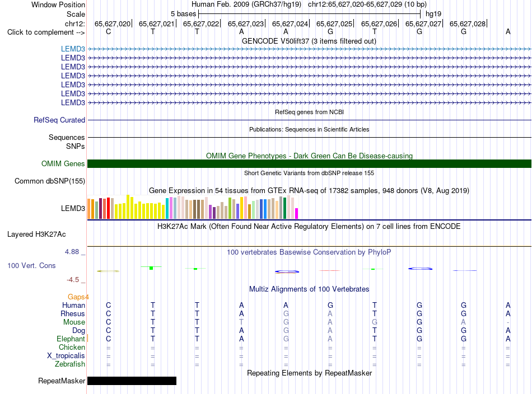The height and width of the screenshot is (394, 532).
Task: Click the 'RefSeq genes from NCBI' track title
Action: coord(310,112)
